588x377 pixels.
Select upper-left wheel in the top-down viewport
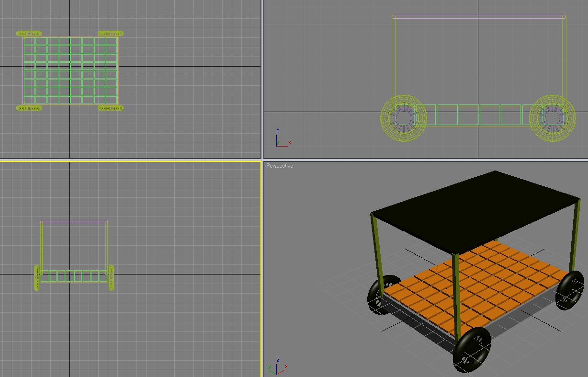[x=29, y=34]
